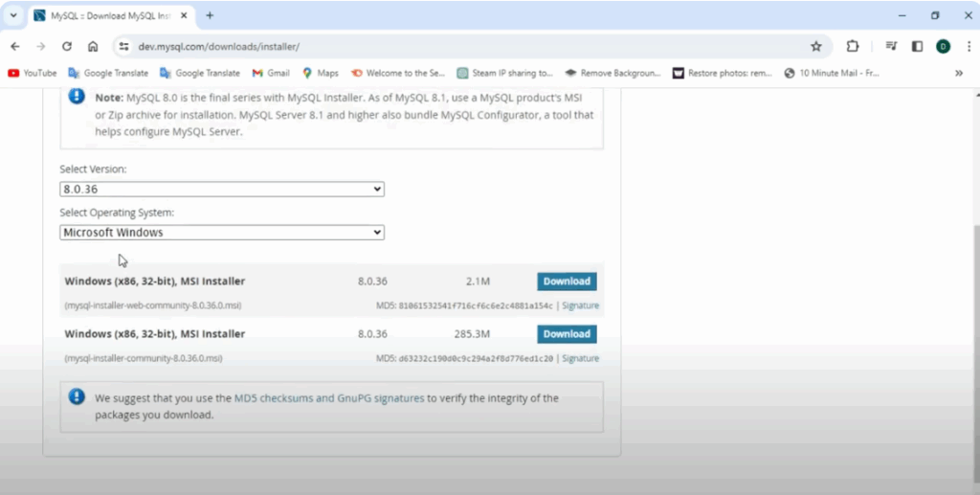View site information icon in address bar
980x495 pixels.
[123, 46]
